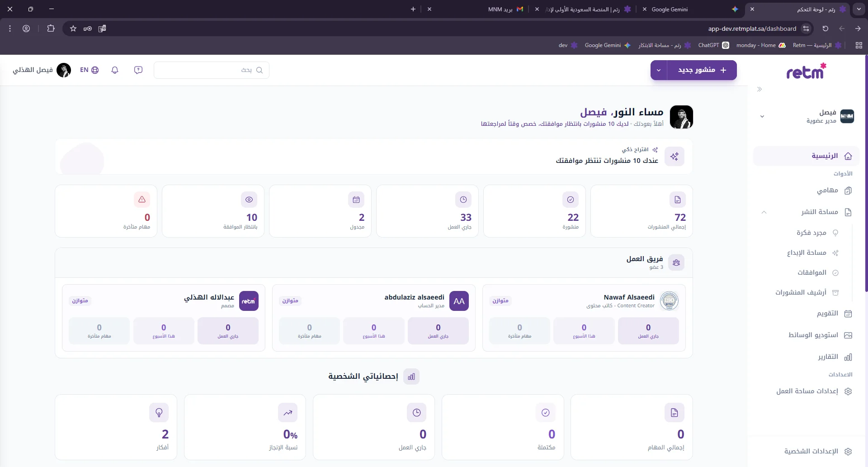Screen dimensions: 868x467
Task: Click the late tasks warning icon
Action: point(142,200)
